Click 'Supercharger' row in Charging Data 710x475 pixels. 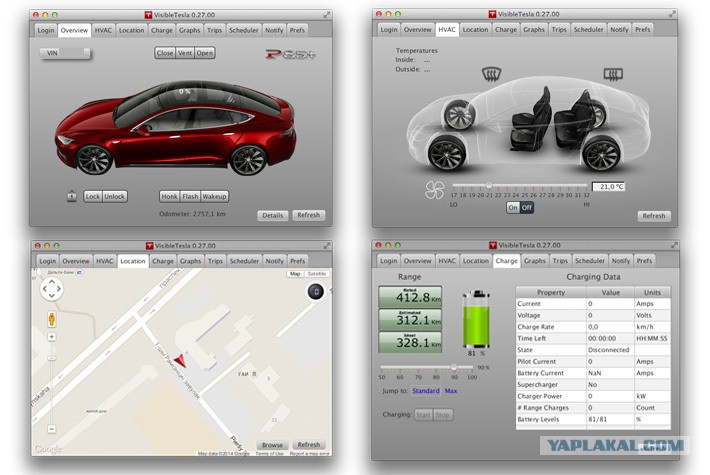(593, 384)
